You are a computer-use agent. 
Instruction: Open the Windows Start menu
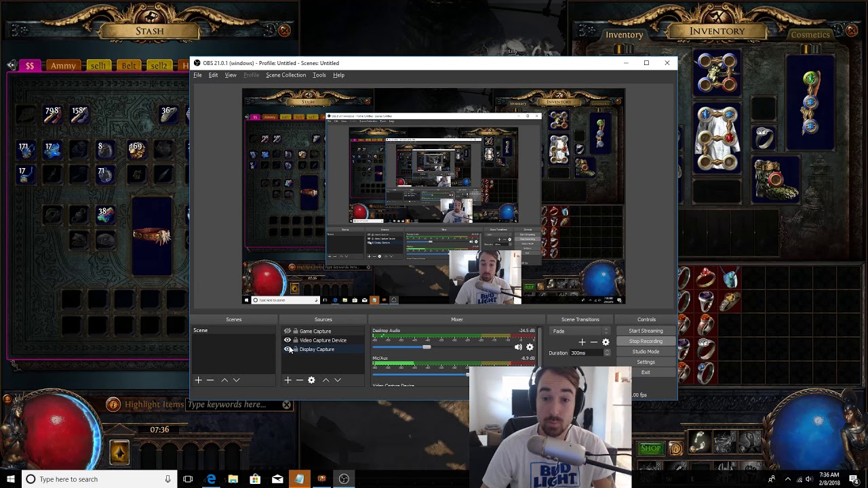(x=10, y=479)
